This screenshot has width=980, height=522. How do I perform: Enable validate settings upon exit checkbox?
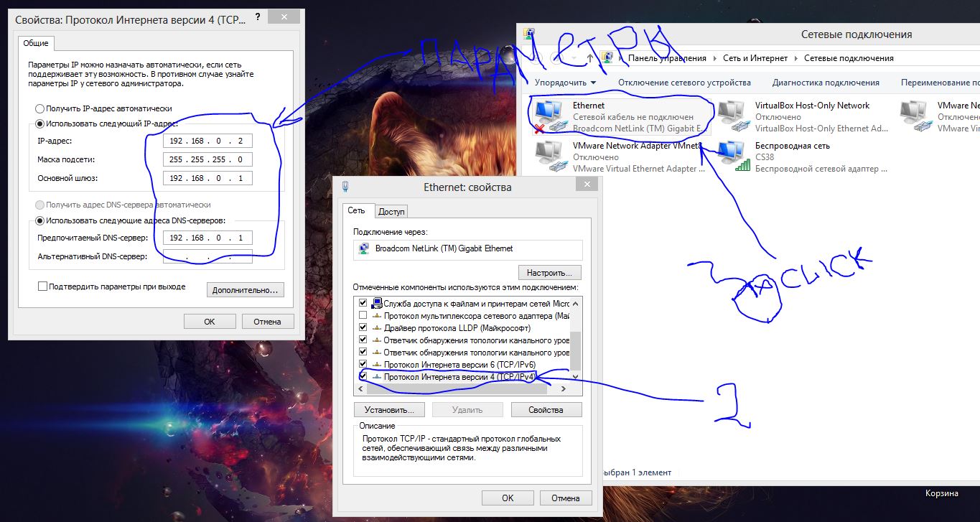click(43, 286)
